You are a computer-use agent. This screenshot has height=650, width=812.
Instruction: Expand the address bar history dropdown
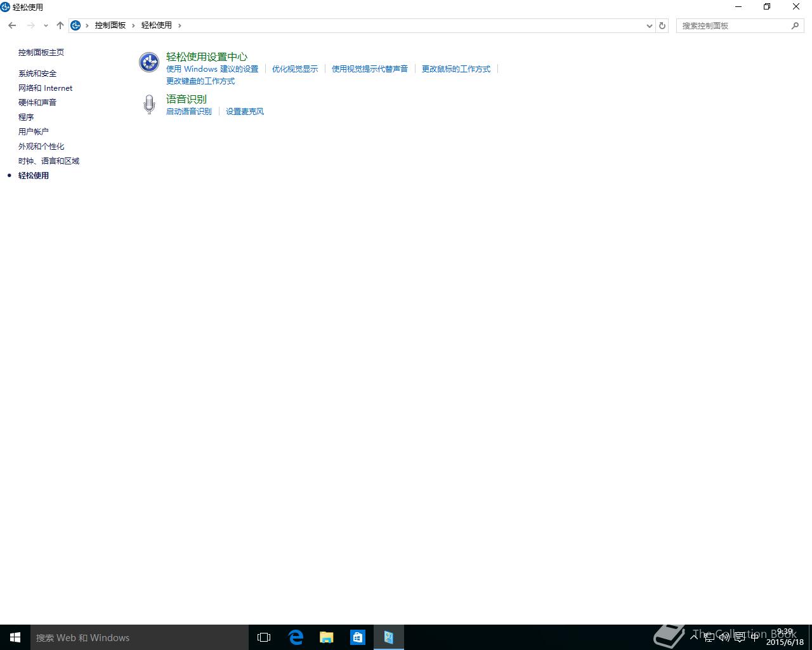coord(649,25)
